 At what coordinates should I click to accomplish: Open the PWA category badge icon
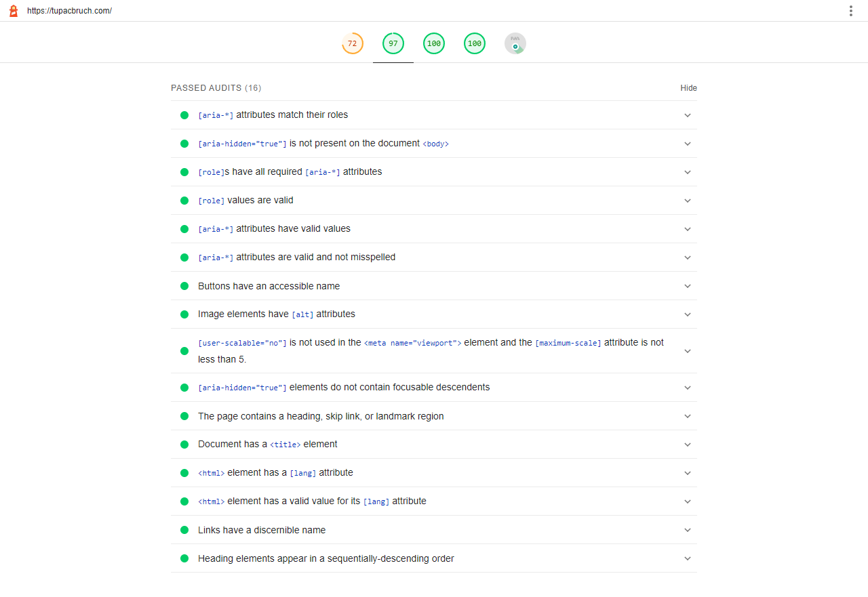tap(515, 43)
